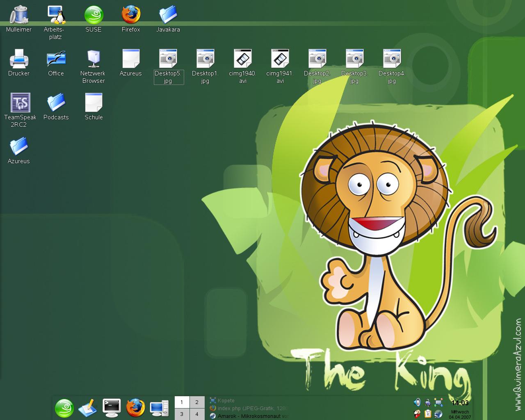Switch to virtual desktop 4

(x=197, y=414)
